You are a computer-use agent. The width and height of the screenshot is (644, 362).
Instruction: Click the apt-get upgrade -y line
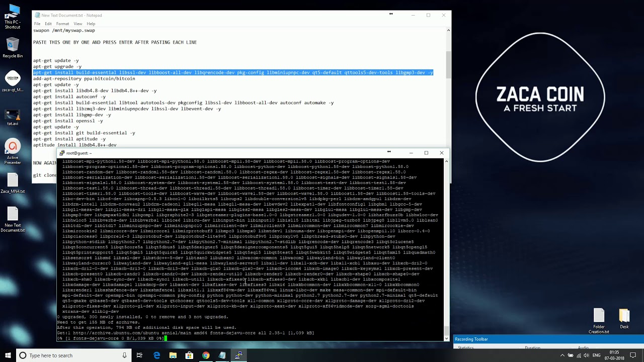pyautogui.click(x=57, y=66)
